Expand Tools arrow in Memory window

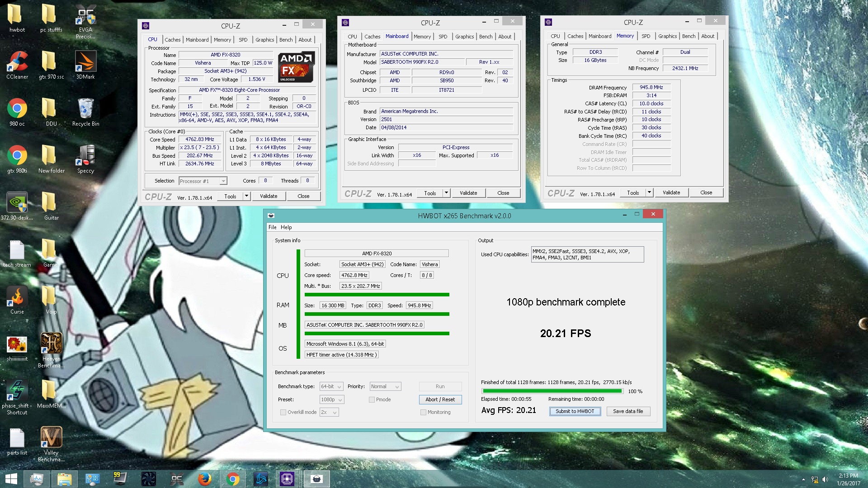[x=649, y=192]
